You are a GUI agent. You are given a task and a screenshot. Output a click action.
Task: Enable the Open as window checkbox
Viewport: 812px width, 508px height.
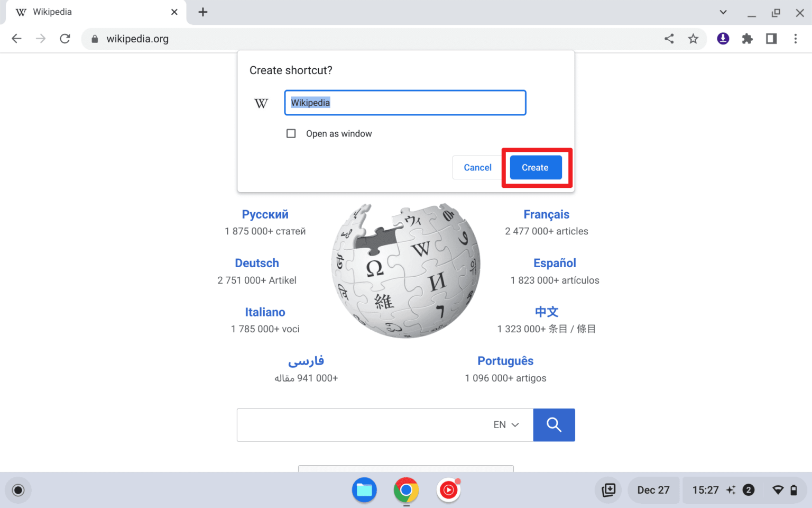(x=291, y=133)
